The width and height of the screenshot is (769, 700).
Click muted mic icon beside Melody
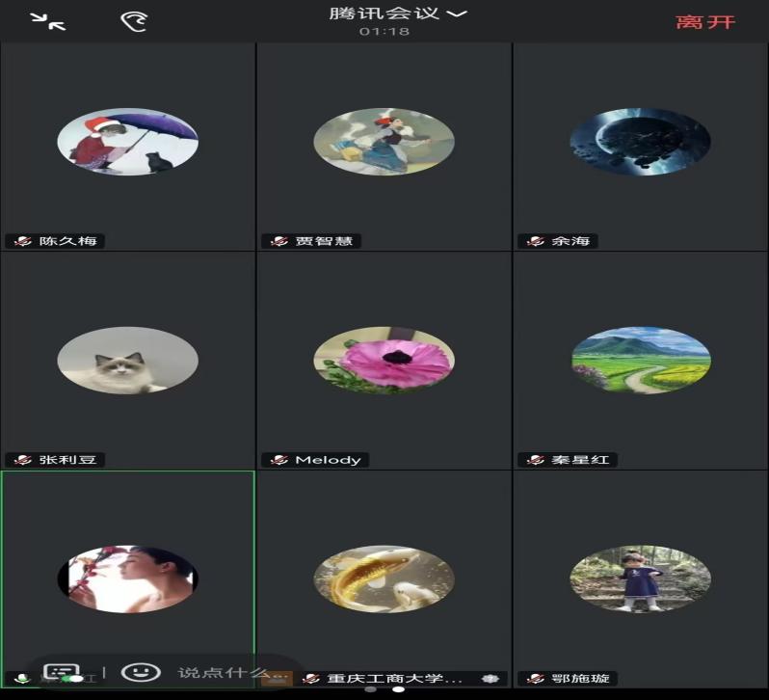(279, 460)
